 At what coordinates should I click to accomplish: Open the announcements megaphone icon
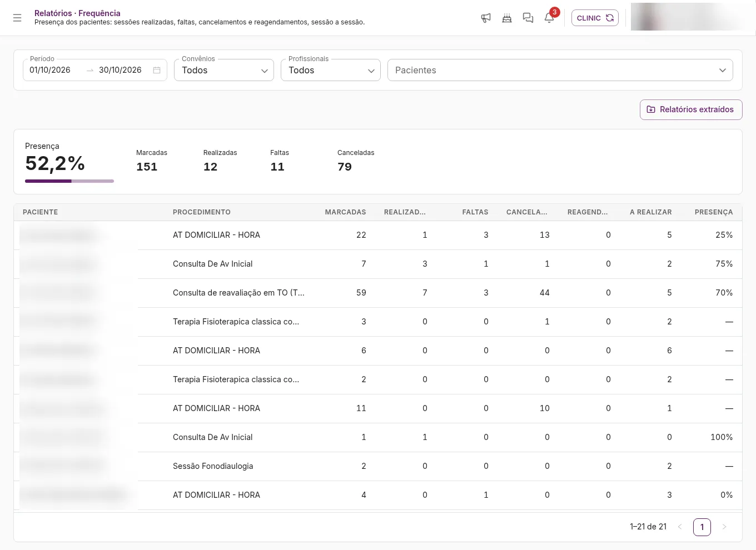click(x=486, y=18)
